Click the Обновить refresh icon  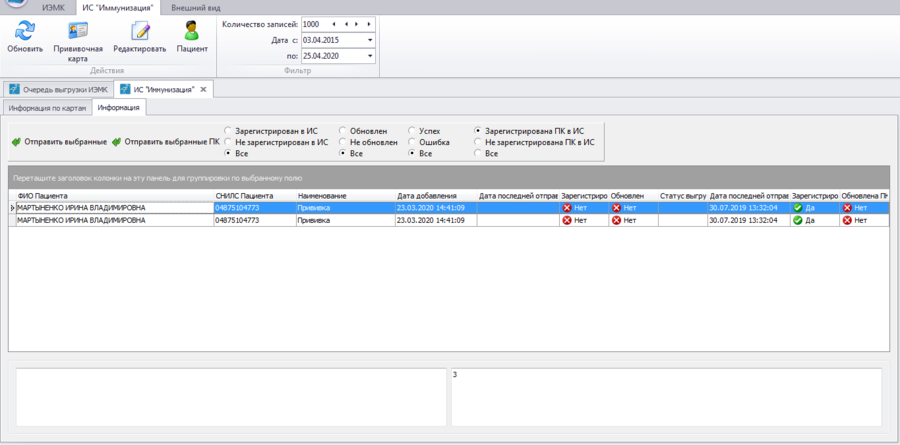(x=24, y=31)
